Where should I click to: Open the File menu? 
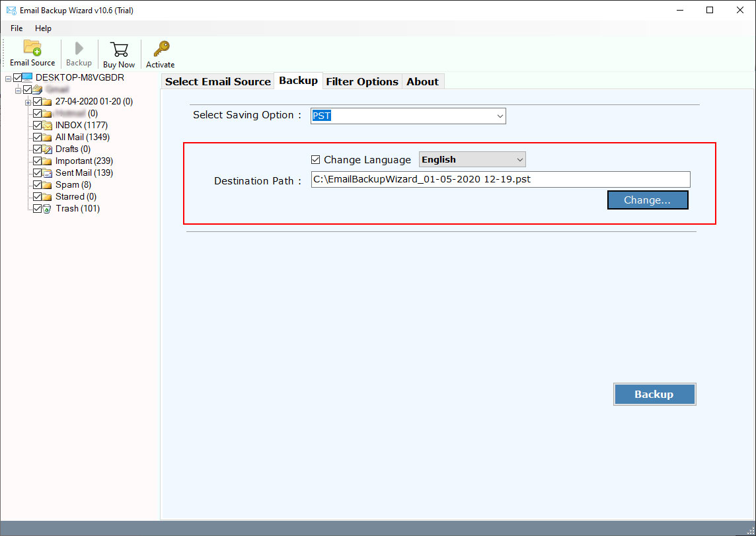pyautogui.click(x=17, y=28)
